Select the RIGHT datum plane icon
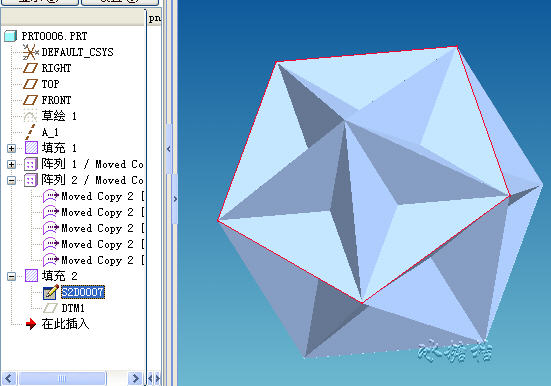The height and width of the screenshot is (386, 551). [x=30, y=68]
